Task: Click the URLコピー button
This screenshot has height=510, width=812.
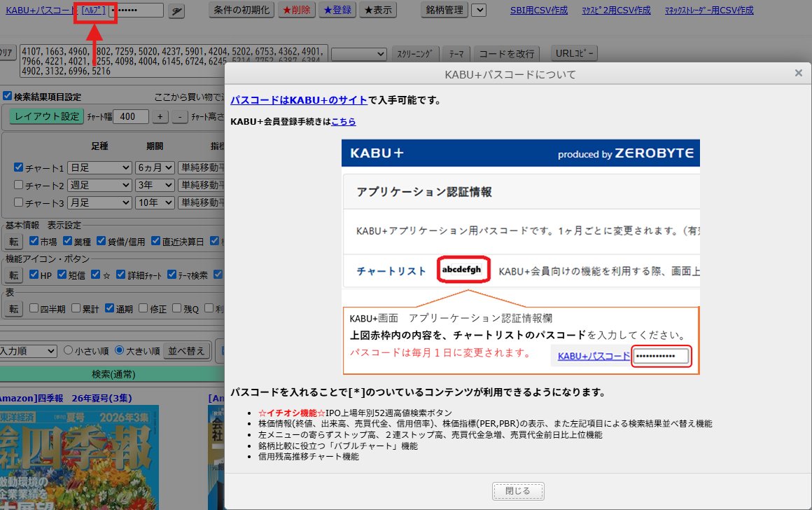Action: point(574,53)
